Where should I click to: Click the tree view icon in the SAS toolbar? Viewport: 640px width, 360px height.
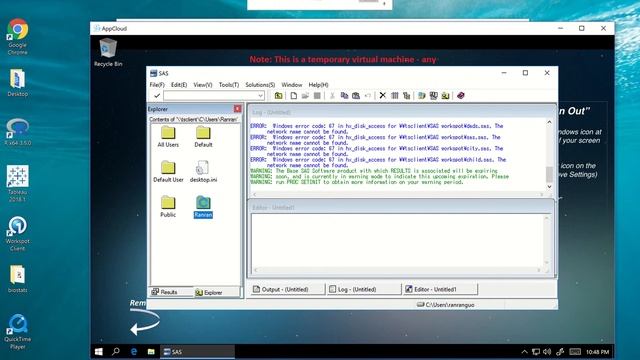(407, 96)
